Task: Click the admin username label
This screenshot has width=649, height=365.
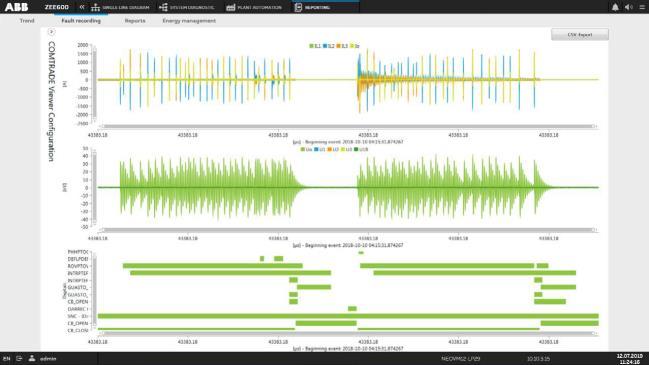Action: 48,359
